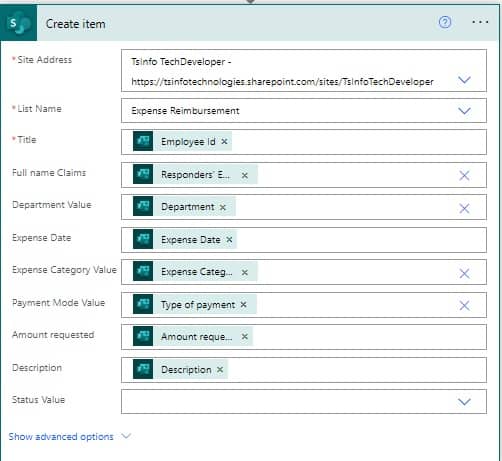The image size is (502, 461).
Task: Remove the Type of payment token
Action: coord(244,305)
